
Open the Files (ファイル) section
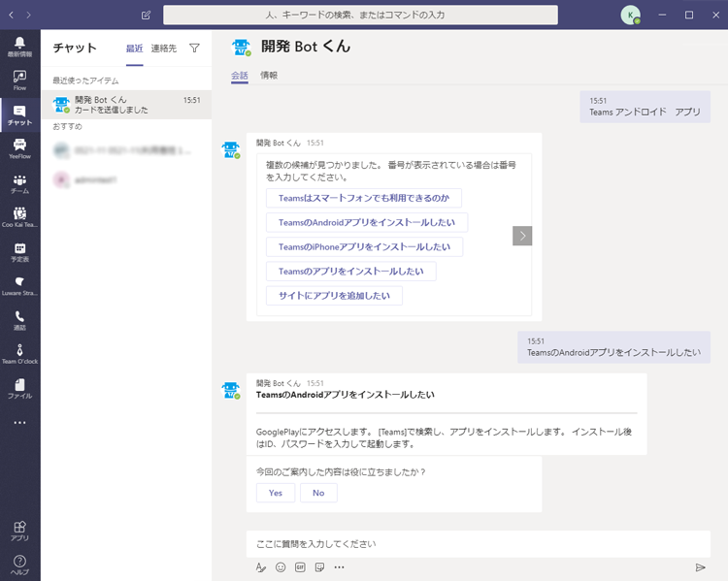[x=19, y=388]
